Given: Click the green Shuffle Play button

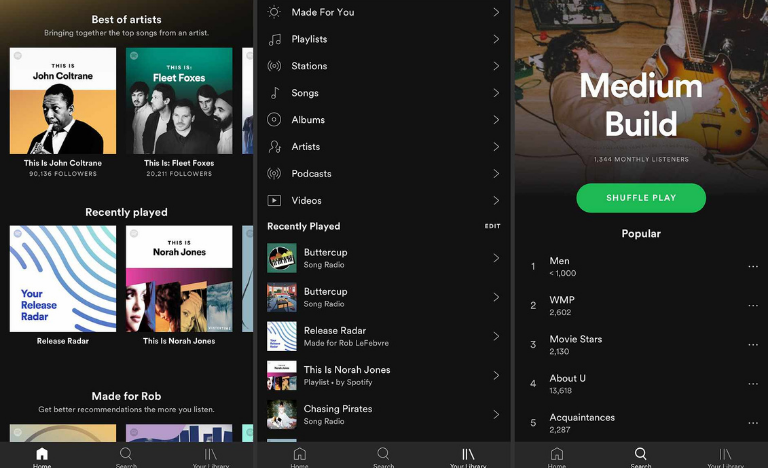Looking at the screenshot, I should click(x=641, y=198).
